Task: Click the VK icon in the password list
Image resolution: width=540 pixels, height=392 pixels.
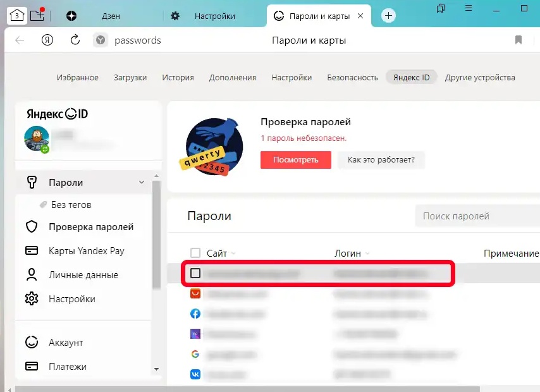Action: coord(195,374)
